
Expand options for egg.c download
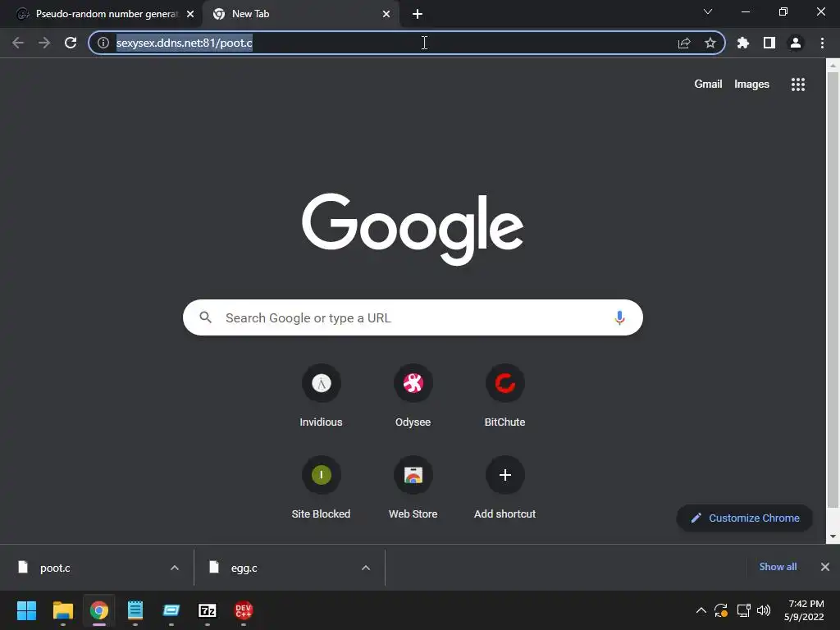coord(366,568)
